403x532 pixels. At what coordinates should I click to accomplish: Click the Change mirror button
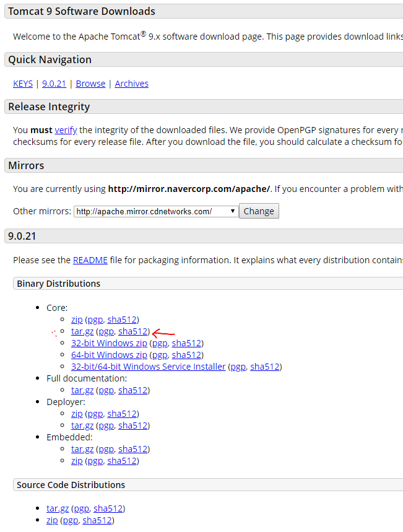(259, 211)
